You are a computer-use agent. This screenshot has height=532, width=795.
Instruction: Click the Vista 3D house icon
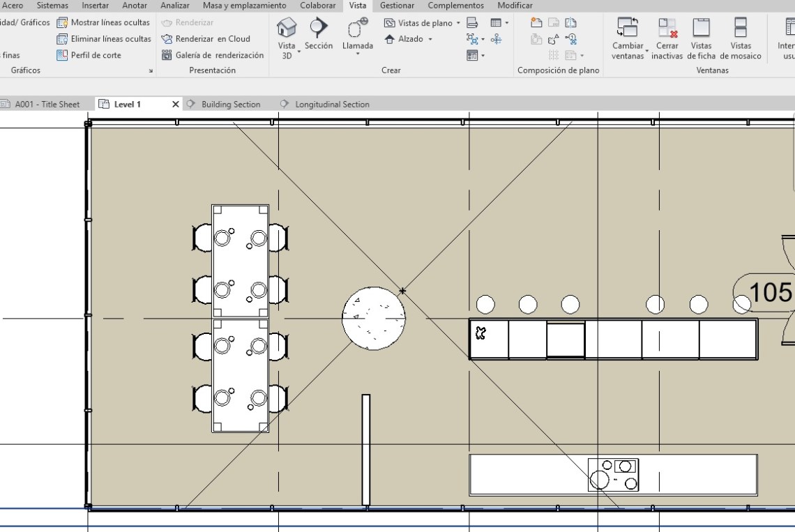[287, 29]
